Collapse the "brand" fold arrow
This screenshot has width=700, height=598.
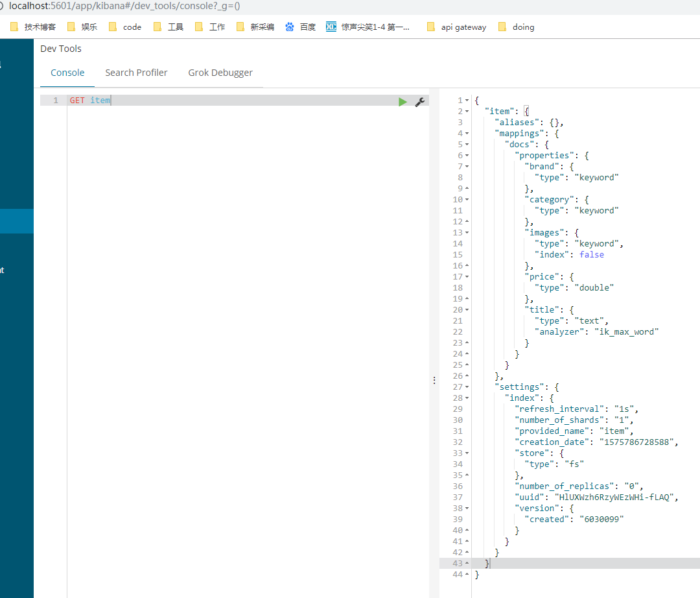point(467,166)
